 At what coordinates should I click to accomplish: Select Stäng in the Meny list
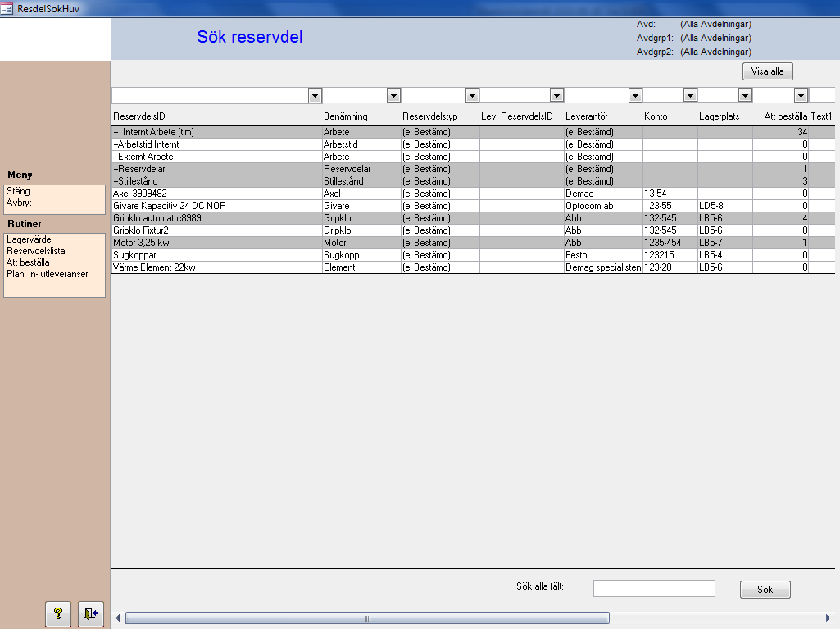18,191
